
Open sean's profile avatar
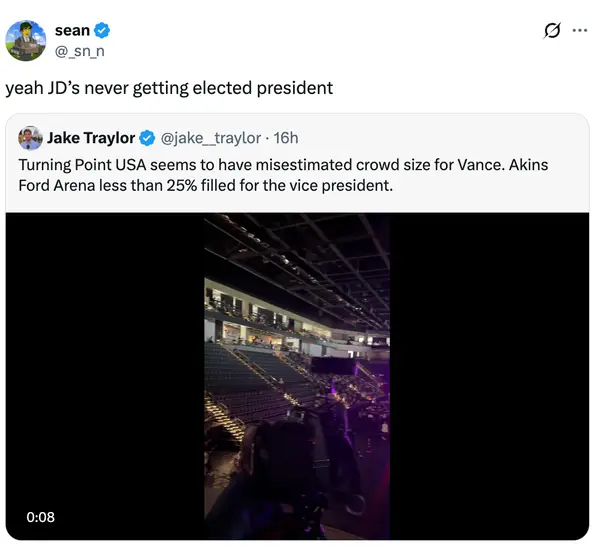pyautogui.click(x=26, y=41)
